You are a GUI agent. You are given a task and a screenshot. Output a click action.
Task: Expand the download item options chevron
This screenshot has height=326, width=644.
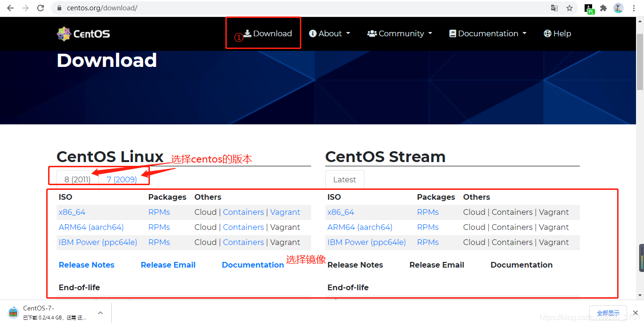click(x=100, y=312)
